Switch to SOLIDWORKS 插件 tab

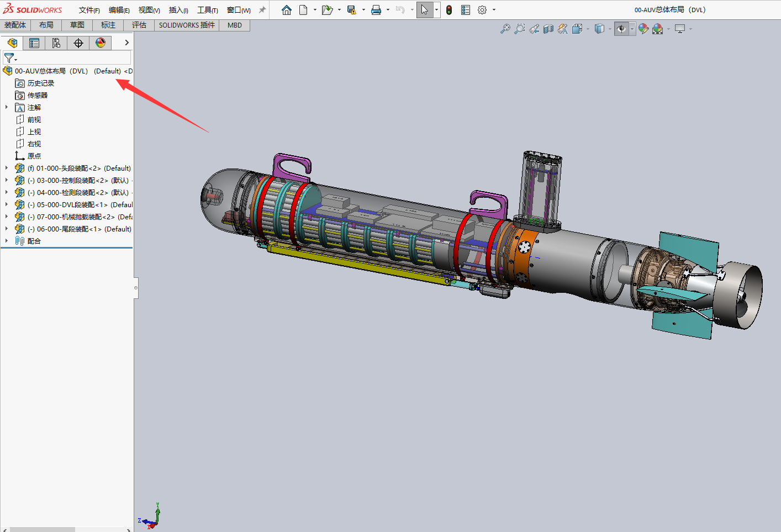[x=187, y=25]
